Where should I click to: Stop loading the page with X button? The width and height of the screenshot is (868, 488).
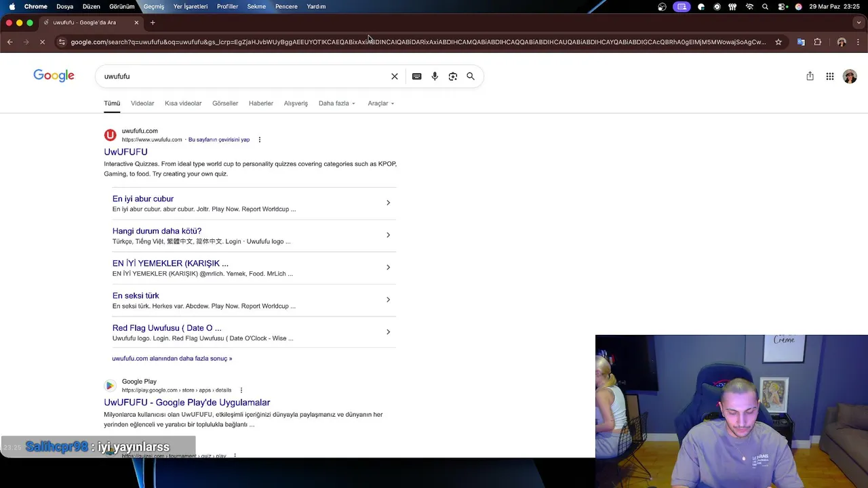click(42, 42)
